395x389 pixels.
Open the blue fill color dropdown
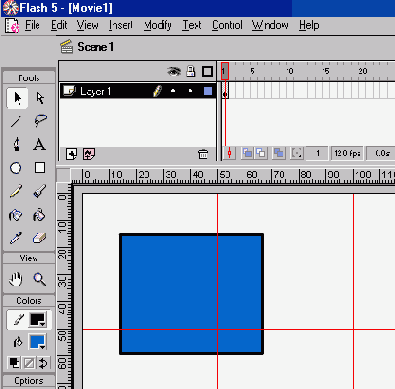coord(38,342)
